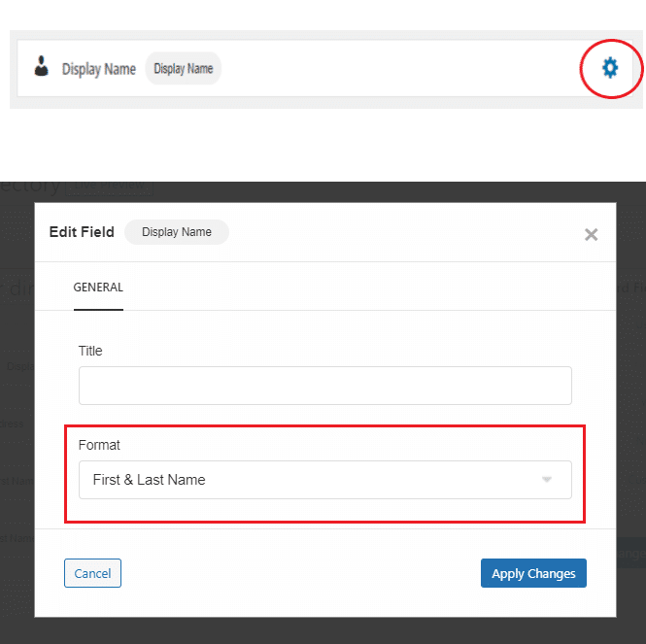The height and width of the screenshot is (644, 646).
Task: Expand the Format list using its arrow
Action: coord(547,480)
